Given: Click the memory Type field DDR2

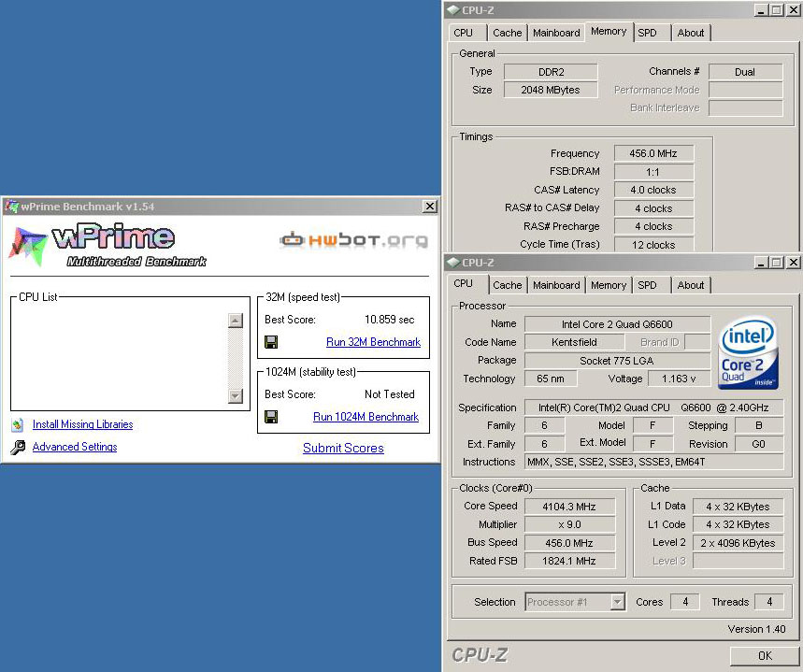Looking at the screenshot, I should [551, 72].
